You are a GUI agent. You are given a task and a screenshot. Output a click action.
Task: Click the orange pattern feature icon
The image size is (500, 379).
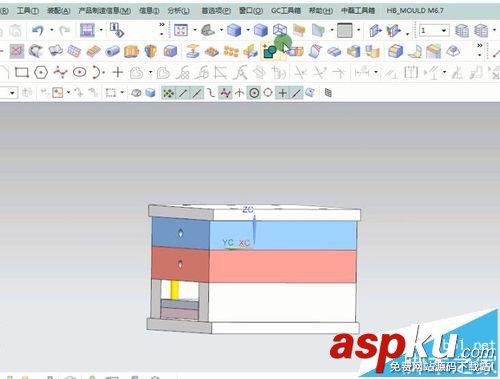[231, 51]
